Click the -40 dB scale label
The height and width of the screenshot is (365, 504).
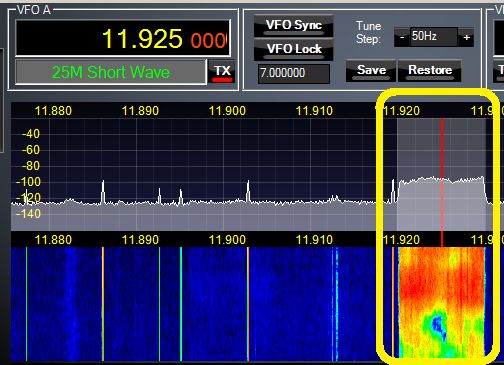tap(31, 134)
